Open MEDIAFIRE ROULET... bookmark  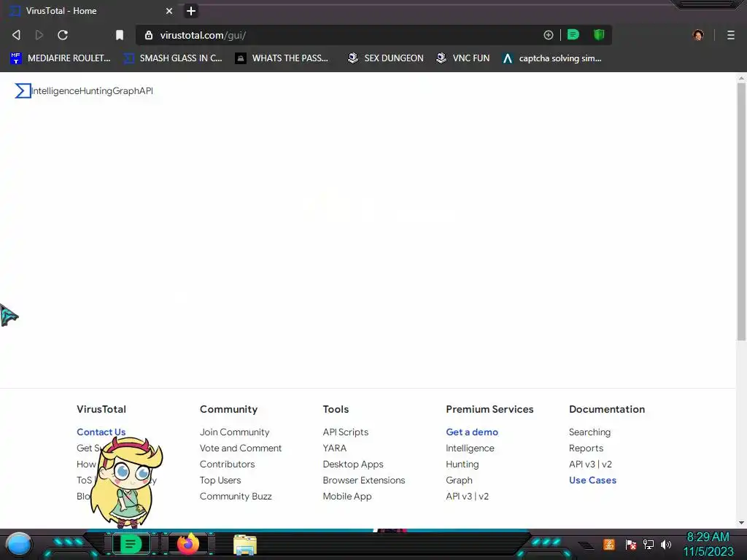tap(61, 58)
